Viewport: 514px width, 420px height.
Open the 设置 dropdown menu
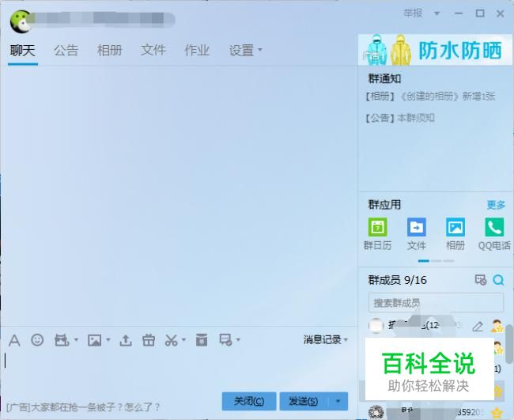coord(245,50)
